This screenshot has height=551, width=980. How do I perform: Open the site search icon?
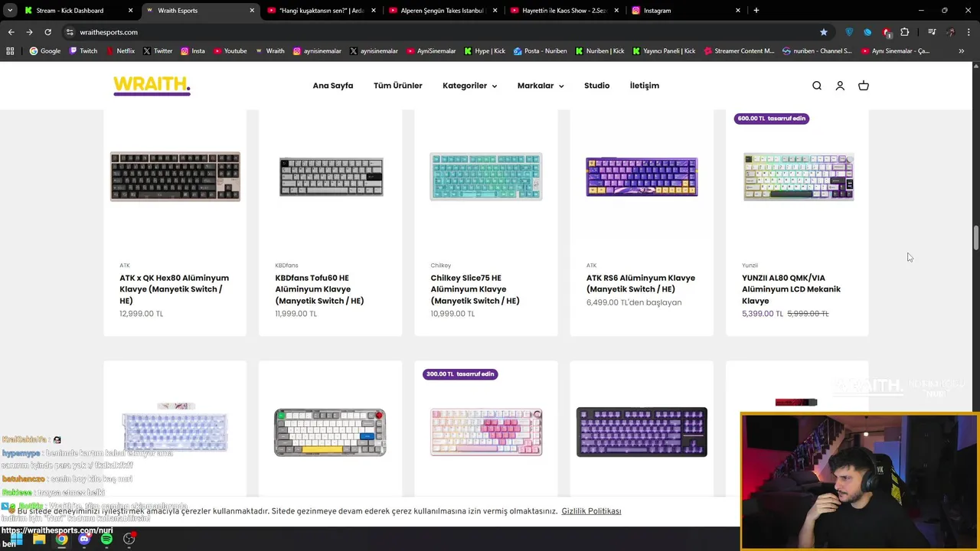point(817,86)
